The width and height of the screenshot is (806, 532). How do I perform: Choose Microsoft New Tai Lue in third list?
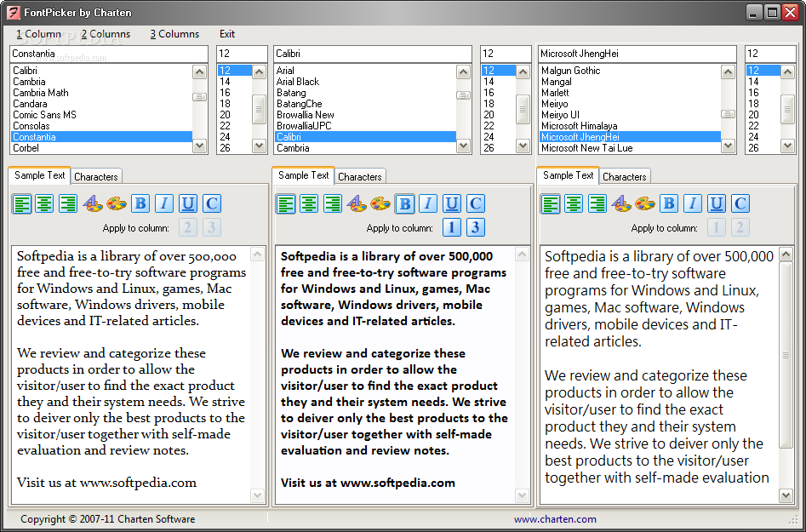(x=630, y=148)
